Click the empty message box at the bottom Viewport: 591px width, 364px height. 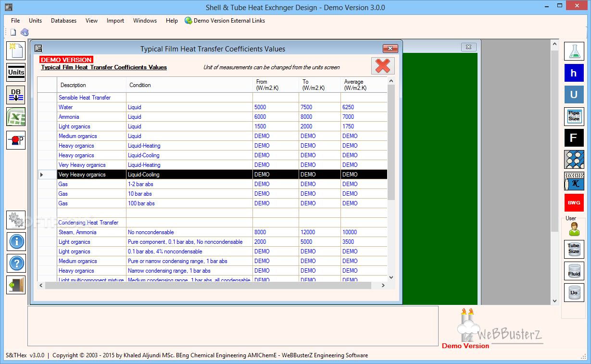(x=233, y=326)
